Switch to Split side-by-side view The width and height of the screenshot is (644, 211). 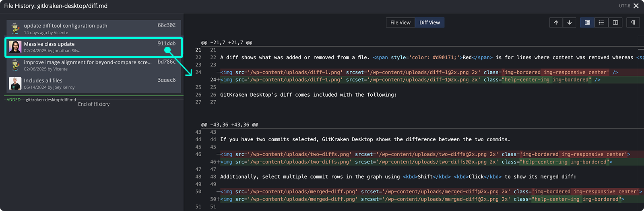click(615, 23)
